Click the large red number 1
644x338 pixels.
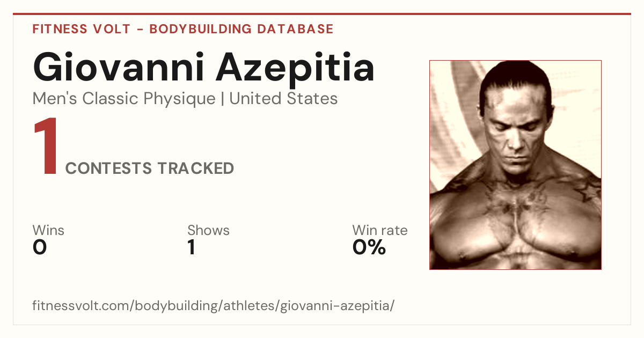tap(45, 147)
